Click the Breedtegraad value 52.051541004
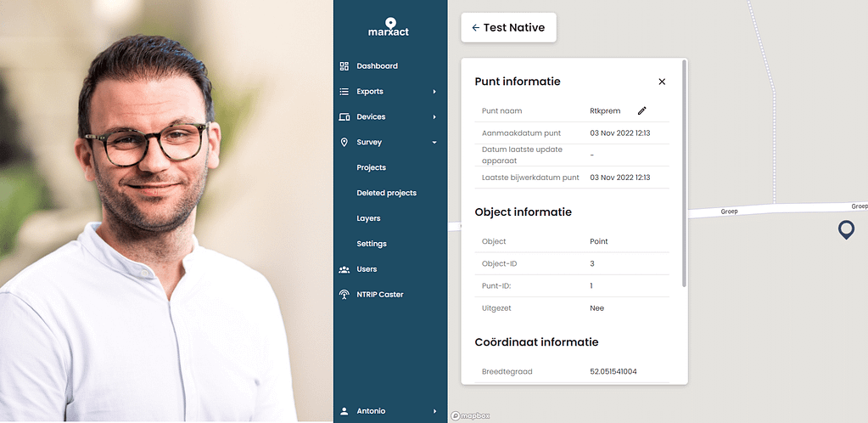Image resolution: width=868 pixels, height=423 pixels. [x=613, y=371]
